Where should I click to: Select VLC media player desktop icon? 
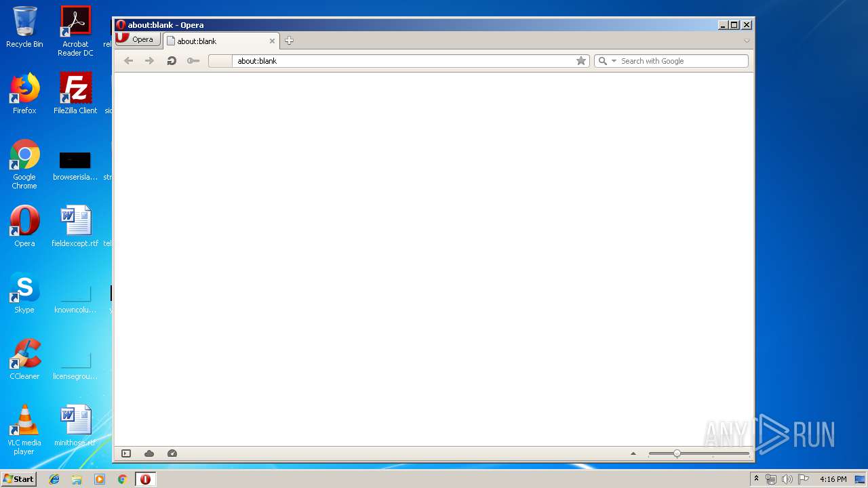(x=24, y=430)
